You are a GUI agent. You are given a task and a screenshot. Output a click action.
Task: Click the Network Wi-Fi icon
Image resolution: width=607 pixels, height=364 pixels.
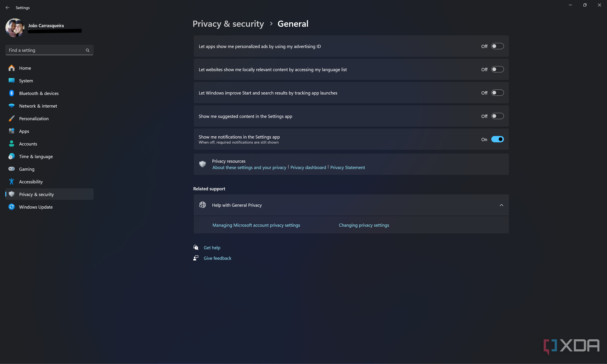12,106
